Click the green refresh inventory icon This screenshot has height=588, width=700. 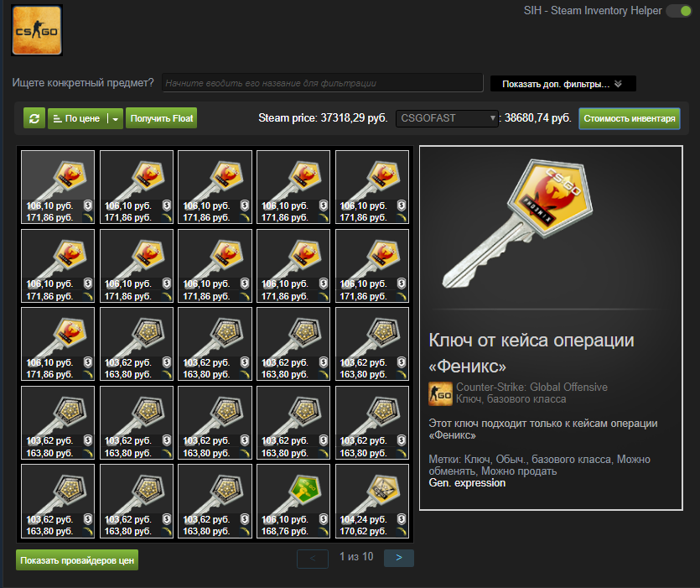coord(34,118)
